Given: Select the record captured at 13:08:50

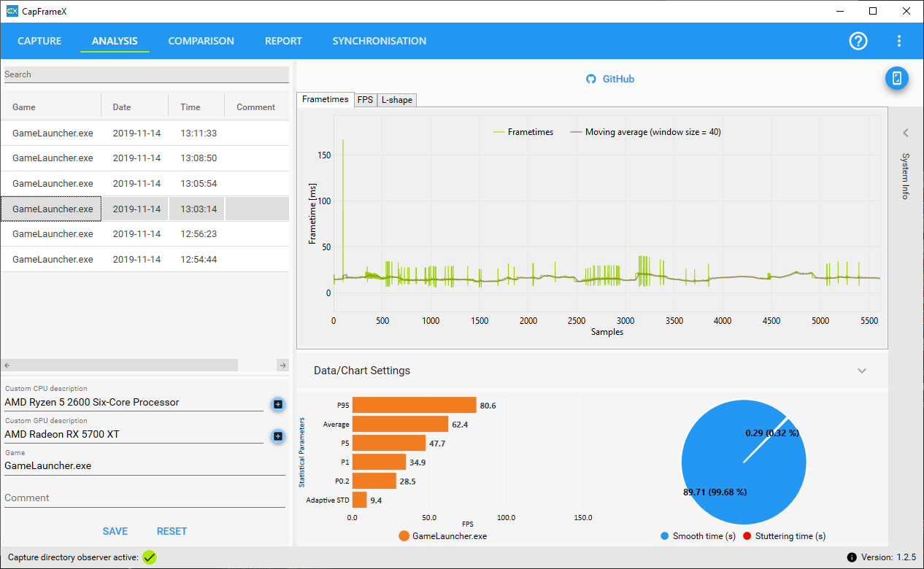Looking at the screenshot, I should (x=145, y=158).
